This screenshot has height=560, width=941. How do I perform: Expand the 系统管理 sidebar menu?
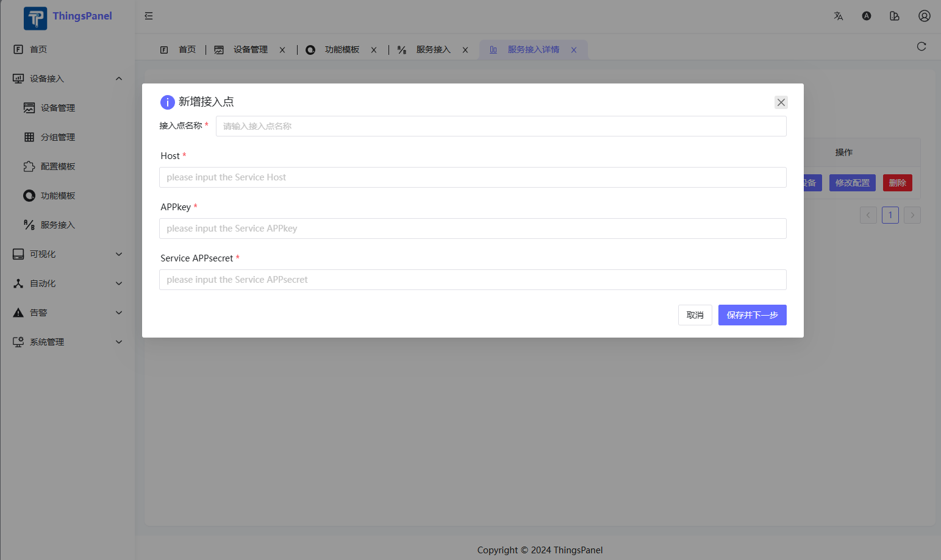pyautogui.click(x=119, y=342)
